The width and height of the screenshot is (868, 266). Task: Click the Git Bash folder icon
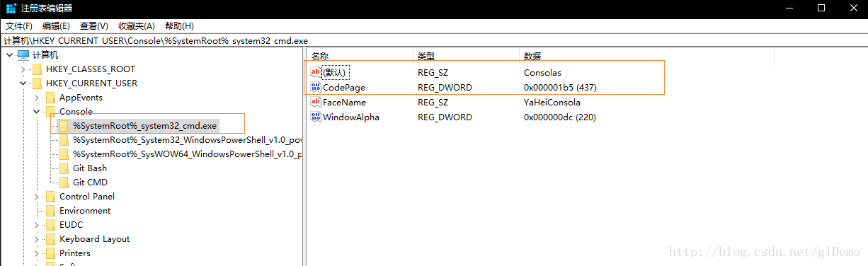64,168
